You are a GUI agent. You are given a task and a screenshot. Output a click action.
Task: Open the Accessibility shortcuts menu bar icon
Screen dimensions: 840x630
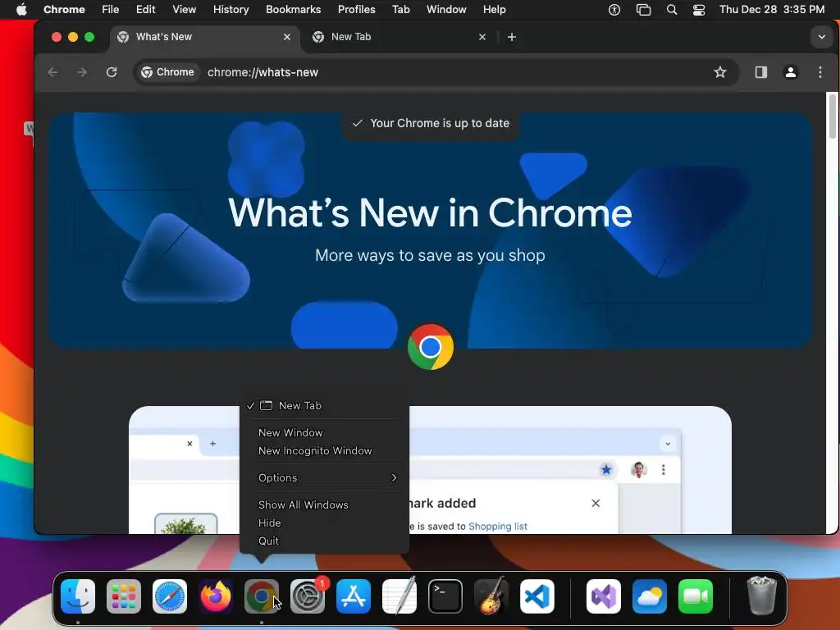(614, 10)
